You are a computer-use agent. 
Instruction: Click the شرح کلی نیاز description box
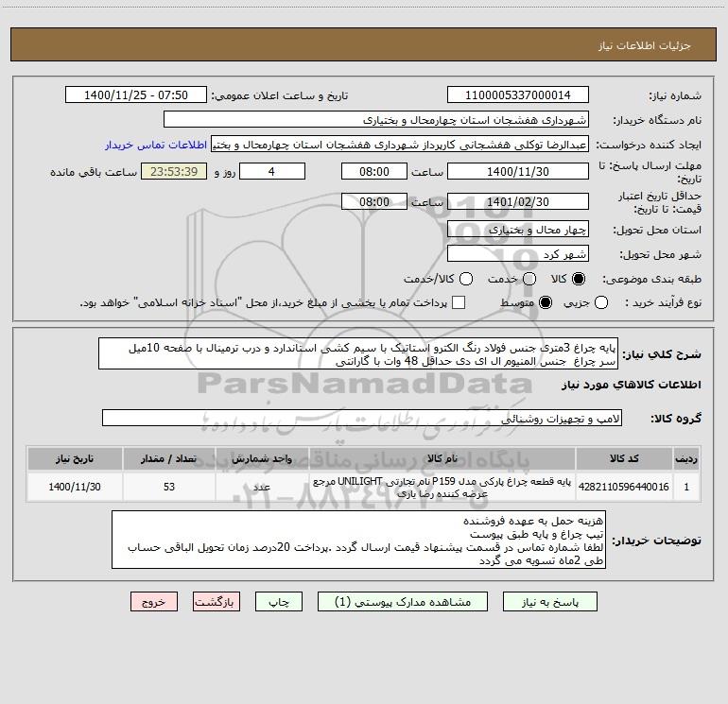[358, 353]
